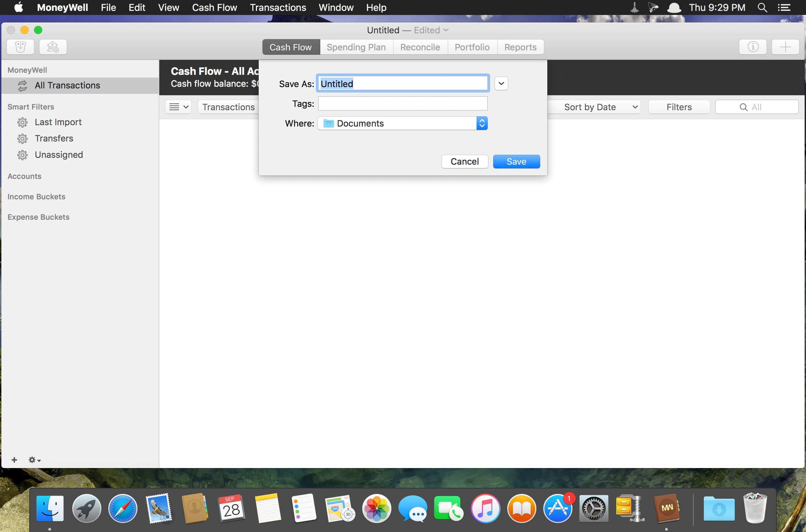This screenshot has height=532, width=806.
Task: Click the Save As name field
Action: [403, 83]
